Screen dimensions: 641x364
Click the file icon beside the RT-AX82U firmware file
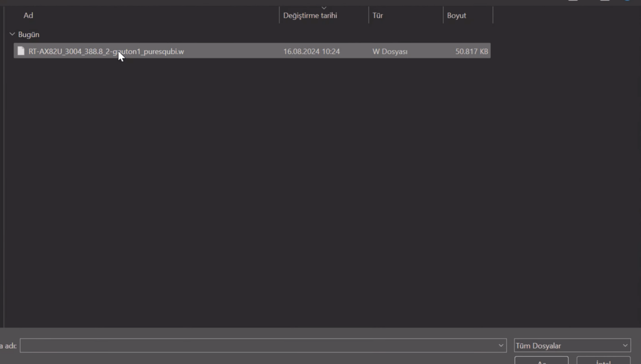point(21,51)
